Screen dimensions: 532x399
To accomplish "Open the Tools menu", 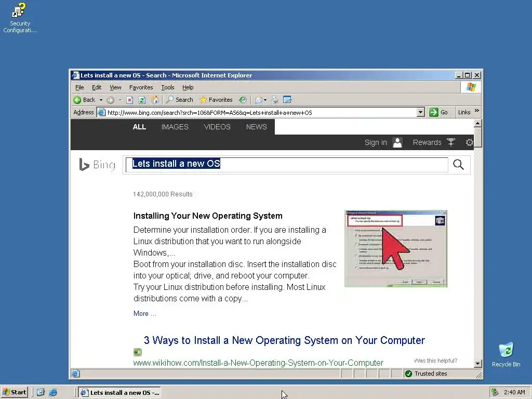I will tap(168, 87).
